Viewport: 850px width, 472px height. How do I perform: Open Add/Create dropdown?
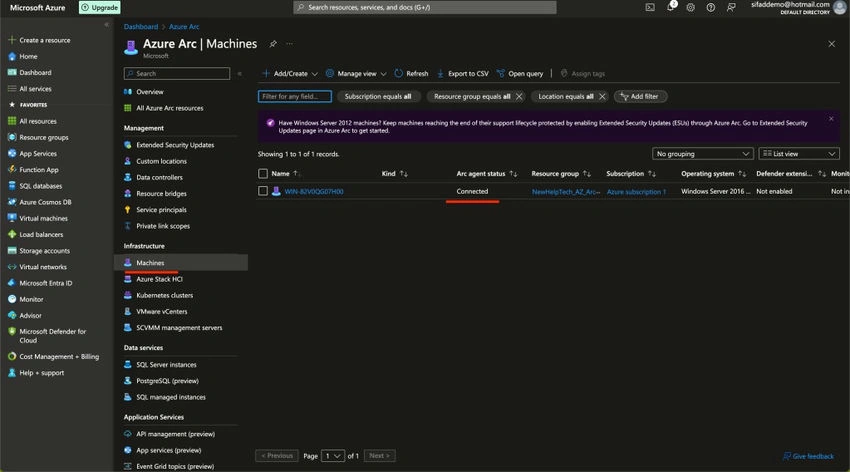click(290, 74)
